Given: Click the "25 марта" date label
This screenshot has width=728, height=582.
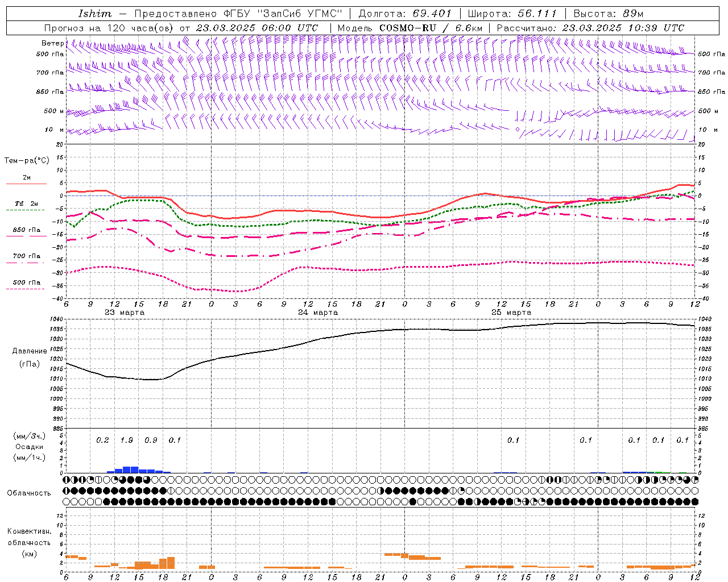Looking at the screenshot, I should [511, 313].
